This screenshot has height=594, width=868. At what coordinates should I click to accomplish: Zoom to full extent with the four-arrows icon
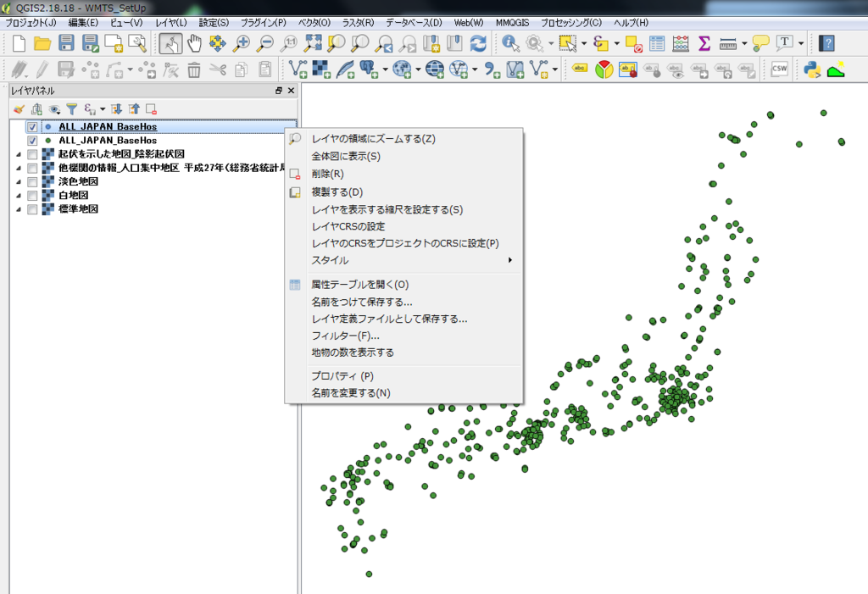click(313, 43)
